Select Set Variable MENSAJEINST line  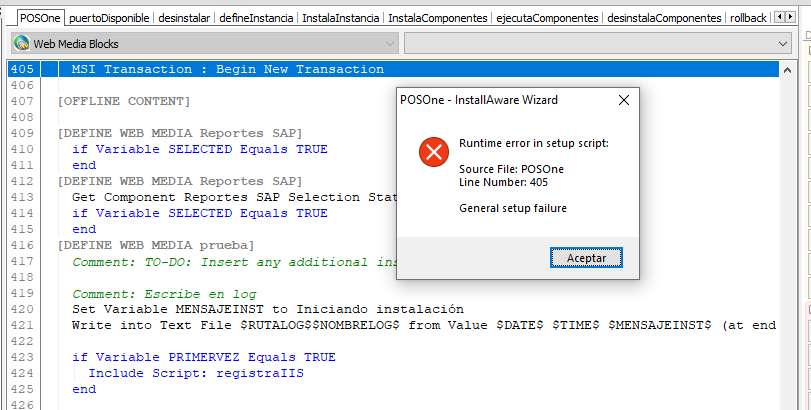coord(268,310)
